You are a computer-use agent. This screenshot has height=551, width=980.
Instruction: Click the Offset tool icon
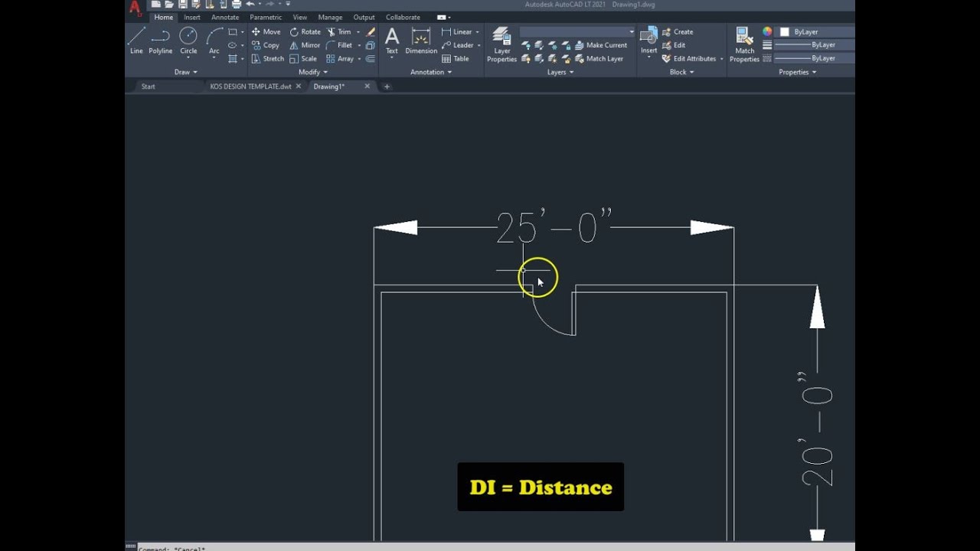[x=371, y=58]
